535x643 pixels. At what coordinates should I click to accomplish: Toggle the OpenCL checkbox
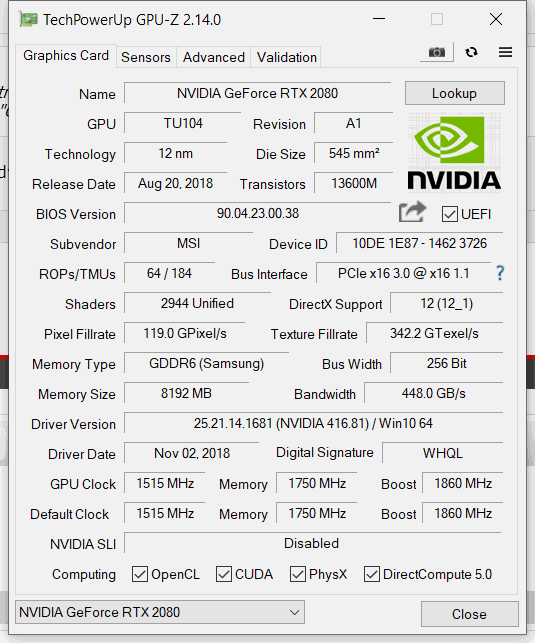[x=139, y=574]
